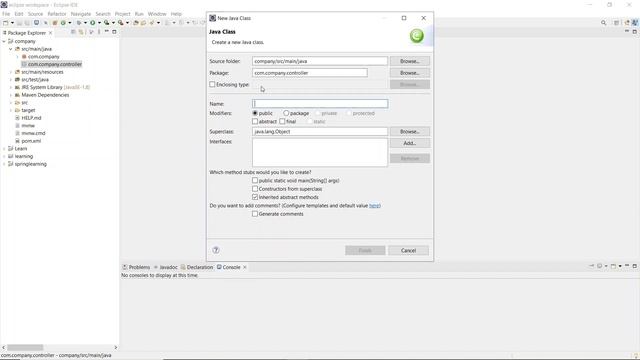Viewport: 640px width, 360px height.
Task: Enable the Enclosing type checkbox
Action: click(x=212, y=84)
